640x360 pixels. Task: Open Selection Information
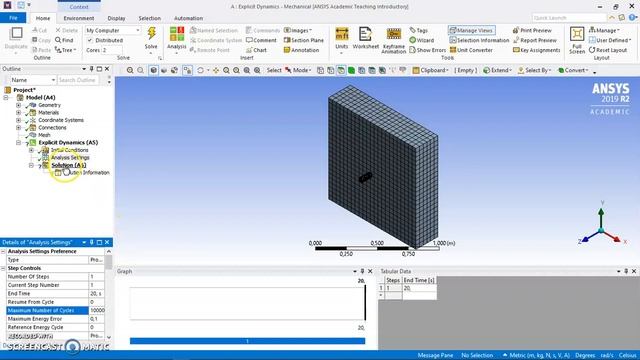click(x=479, y=40)
